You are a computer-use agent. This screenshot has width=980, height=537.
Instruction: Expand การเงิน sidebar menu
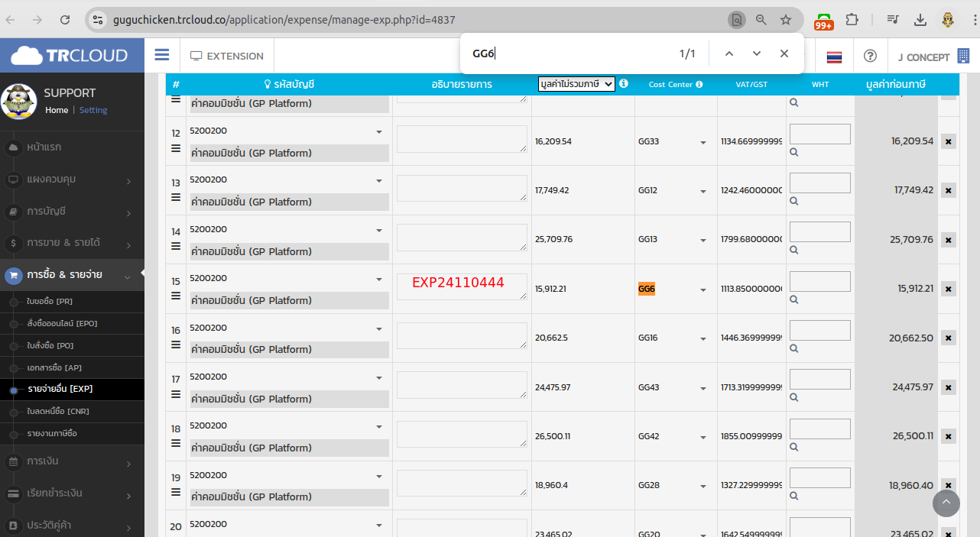click(x=72, y=461)
